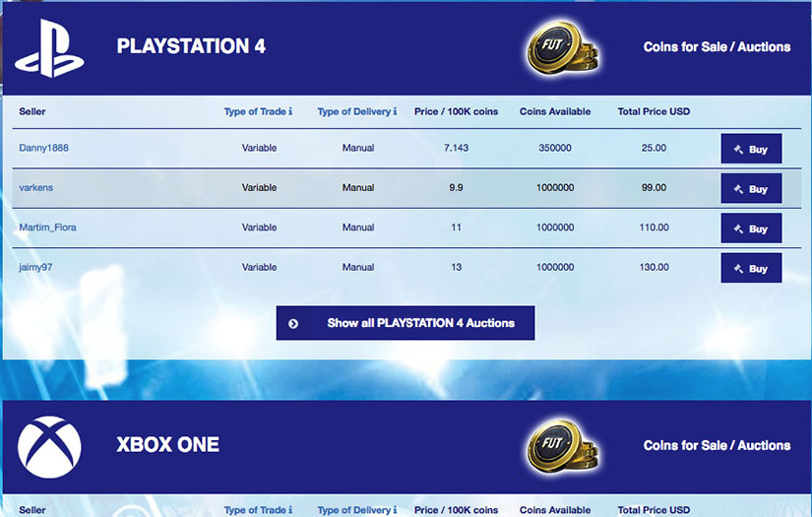
Task: Click the price value 7.143
Action: tap(456, 148)
